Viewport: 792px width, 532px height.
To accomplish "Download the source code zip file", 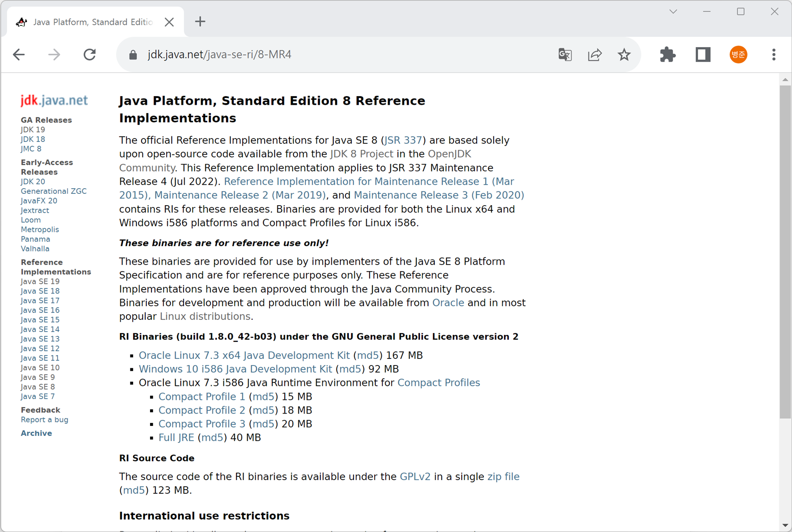I will 503,477.
